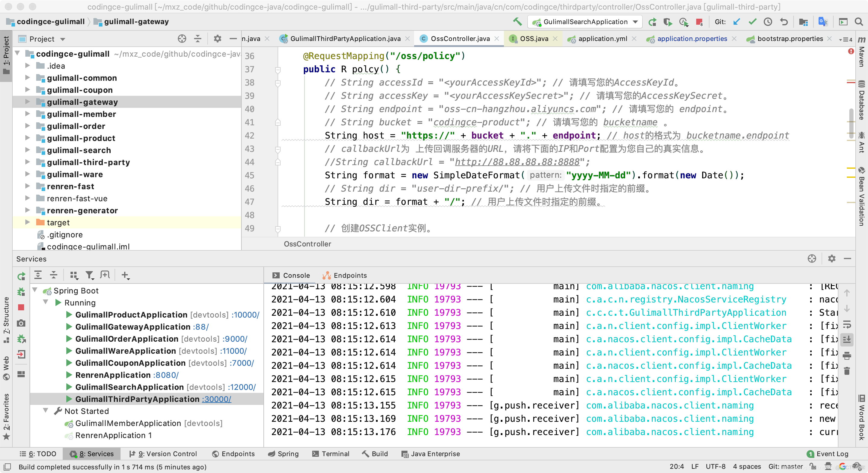This screenshot has width=868, height=473.
Task: Click the Git update project arrow
Action: pos(737,22)
